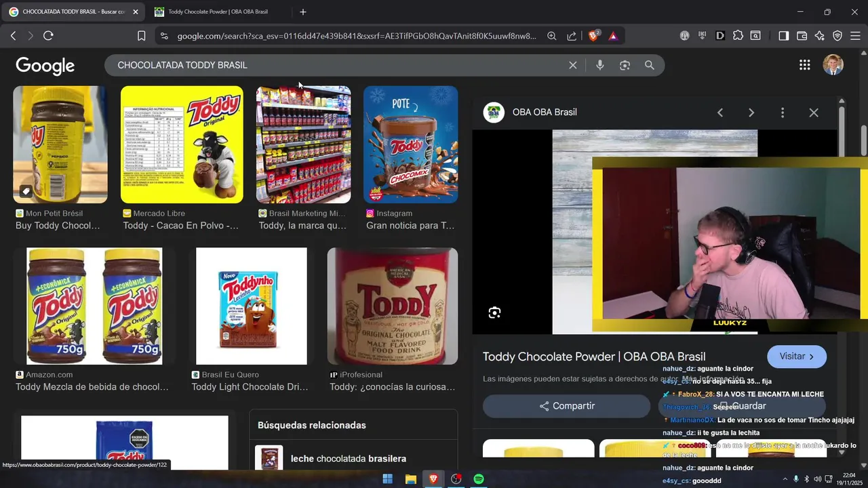Open the system volume speaker icon
The image size is (868, 488).
(x=817, y=479)
